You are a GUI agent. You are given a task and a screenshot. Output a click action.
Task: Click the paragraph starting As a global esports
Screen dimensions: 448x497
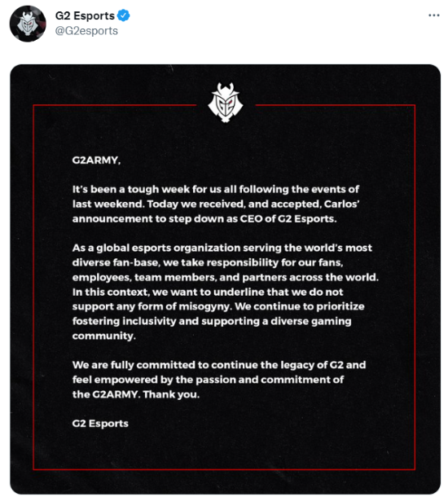(x=226, y=292)
